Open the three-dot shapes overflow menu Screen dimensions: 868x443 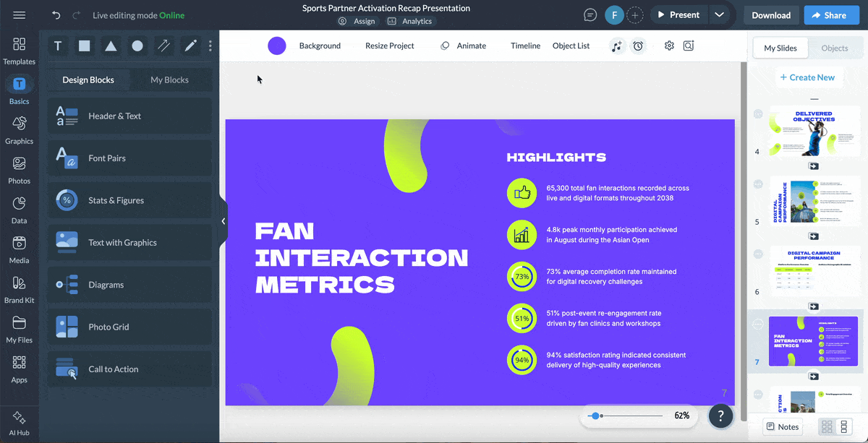point(210,46)
